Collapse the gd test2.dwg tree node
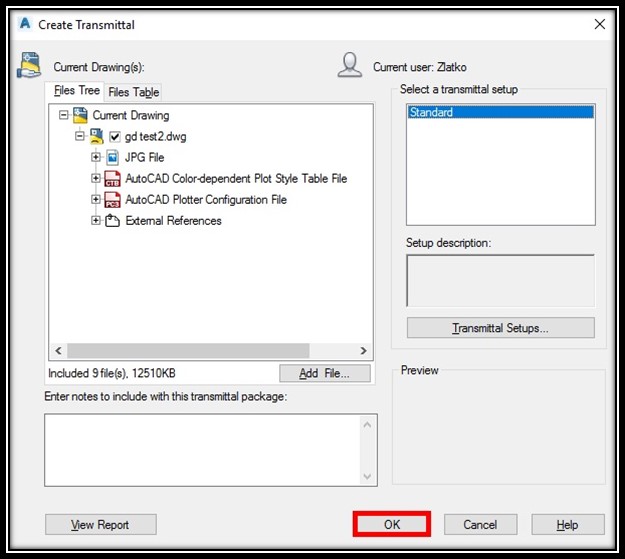 coord(80,136)
